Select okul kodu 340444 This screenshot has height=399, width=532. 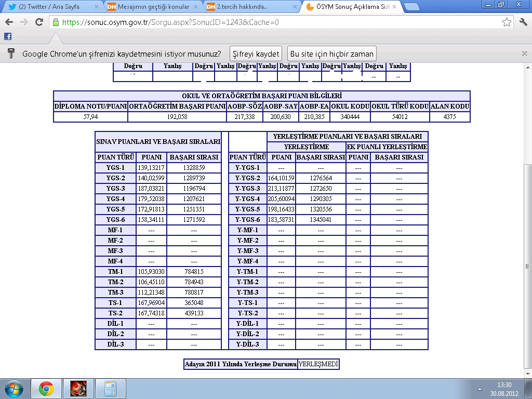coord(350,117)
